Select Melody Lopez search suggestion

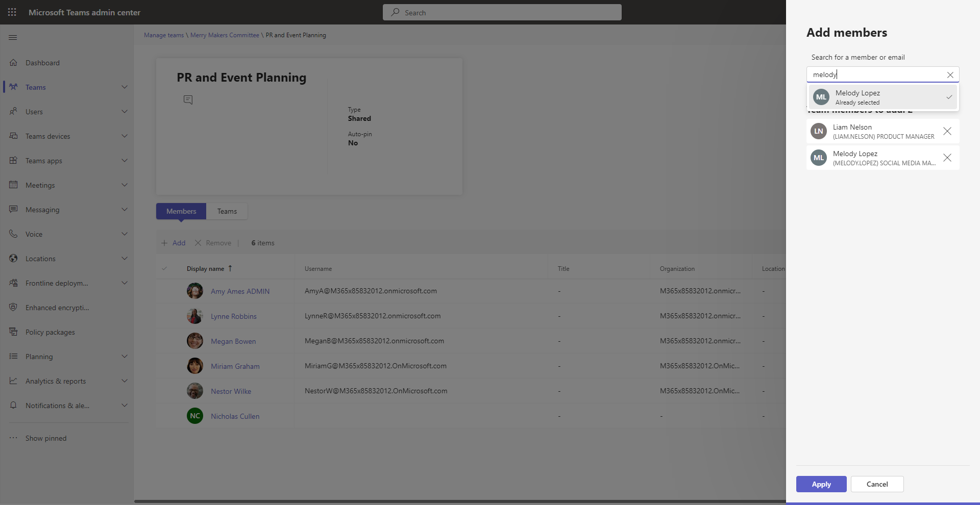(883, 97)
